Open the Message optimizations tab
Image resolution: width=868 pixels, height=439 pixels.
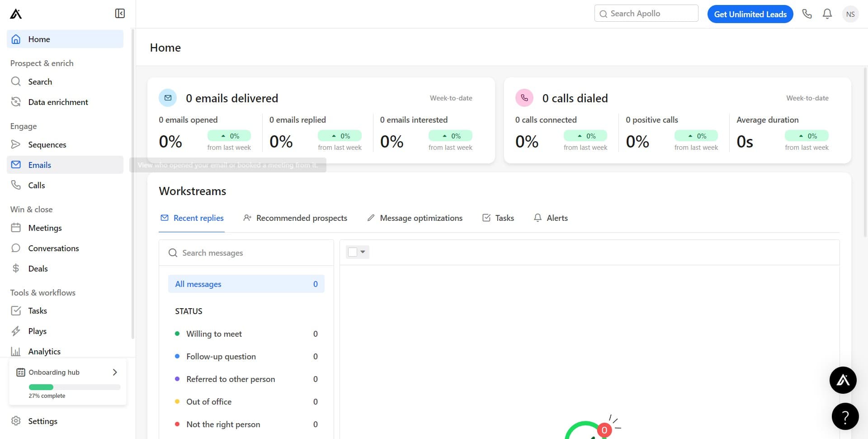pyautogui.click(x=415, y=218)
